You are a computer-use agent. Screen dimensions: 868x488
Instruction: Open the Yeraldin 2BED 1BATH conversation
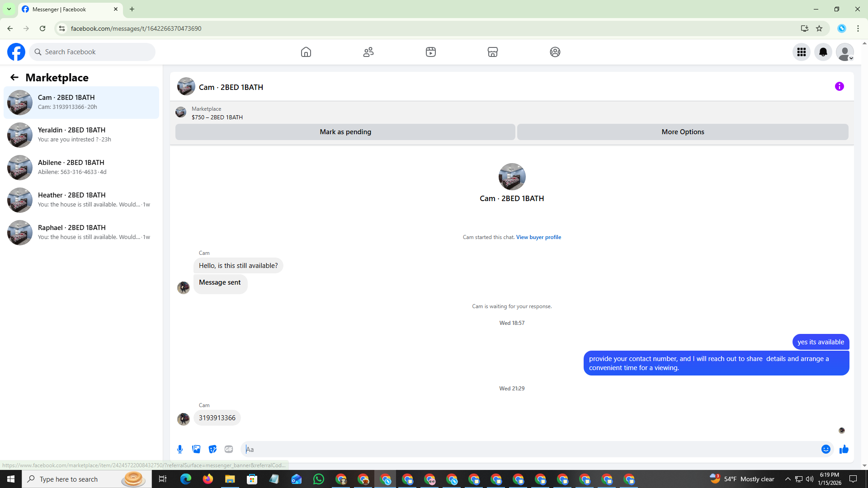[x=81, y=135]
